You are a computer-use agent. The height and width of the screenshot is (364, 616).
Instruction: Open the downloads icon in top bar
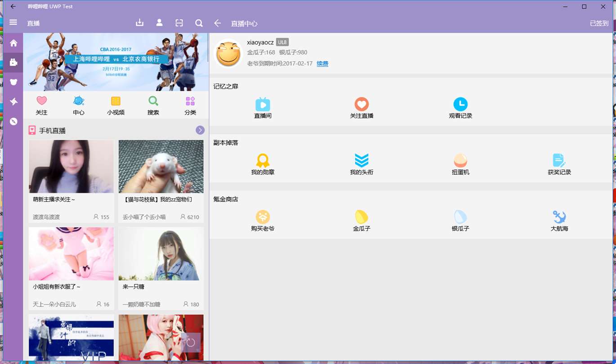tap(140, 23)
